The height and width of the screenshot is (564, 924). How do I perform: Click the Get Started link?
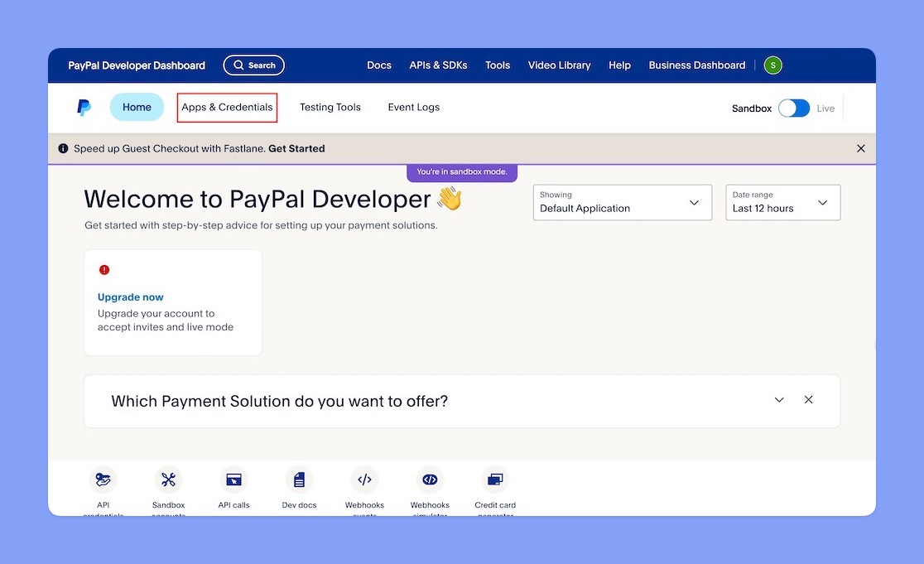coord(296,148)
